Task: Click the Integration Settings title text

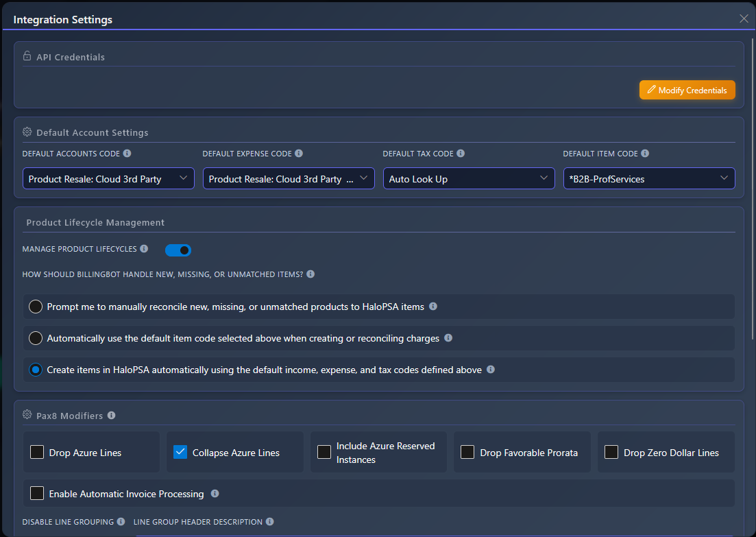Action: [x=62, y=20]
